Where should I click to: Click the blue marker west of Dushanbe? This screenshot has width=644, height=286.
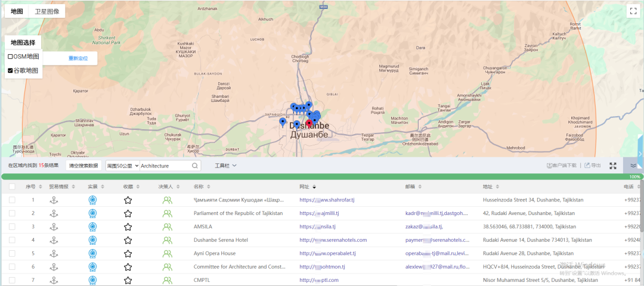pyautogui.click(x=283, y=122)
